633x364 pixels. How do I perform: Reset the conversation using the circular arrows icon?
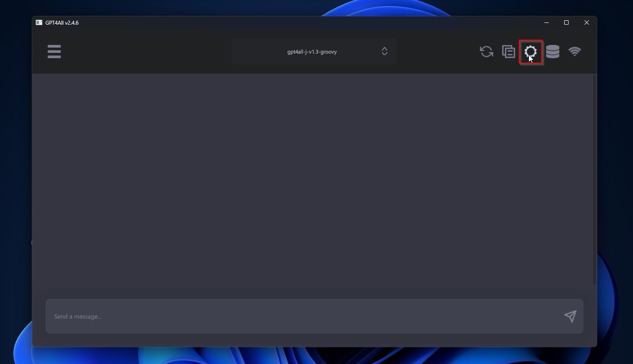click(486, 52)
